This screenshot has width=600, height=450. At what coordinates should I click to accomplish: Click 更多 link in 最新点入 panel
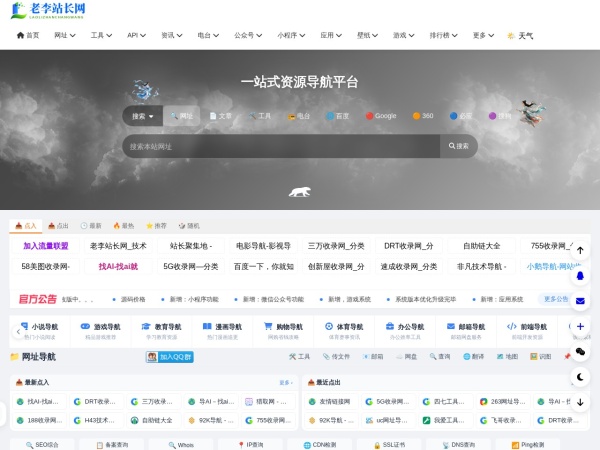(x=286, y=382)
